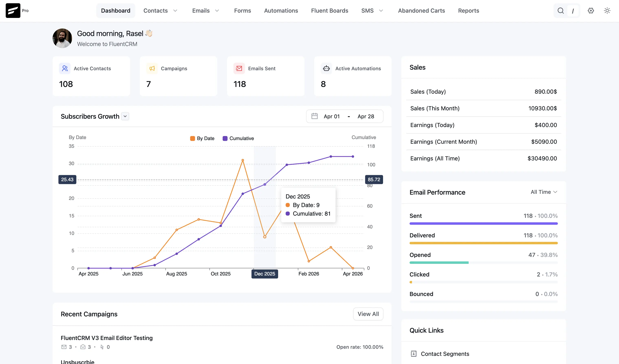The width and height of the screenshot is (619, 364).
Task: Click the Contact Segments list icon
Action: (x=413, y=354)
